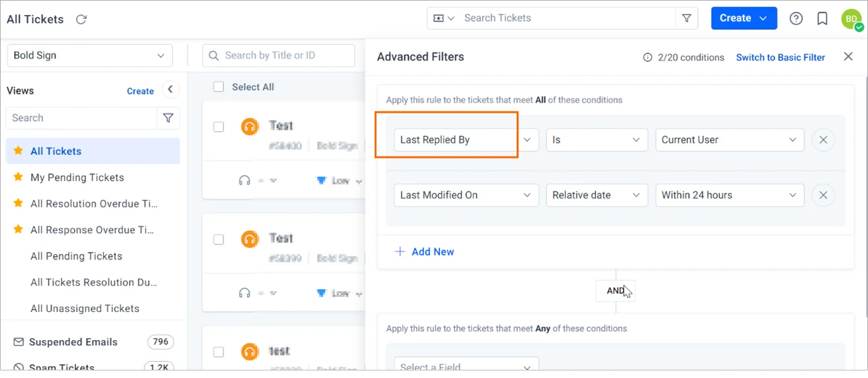The image size is (868, 378).
Task: Check the Select All checkbox
Action: (218, 87)
